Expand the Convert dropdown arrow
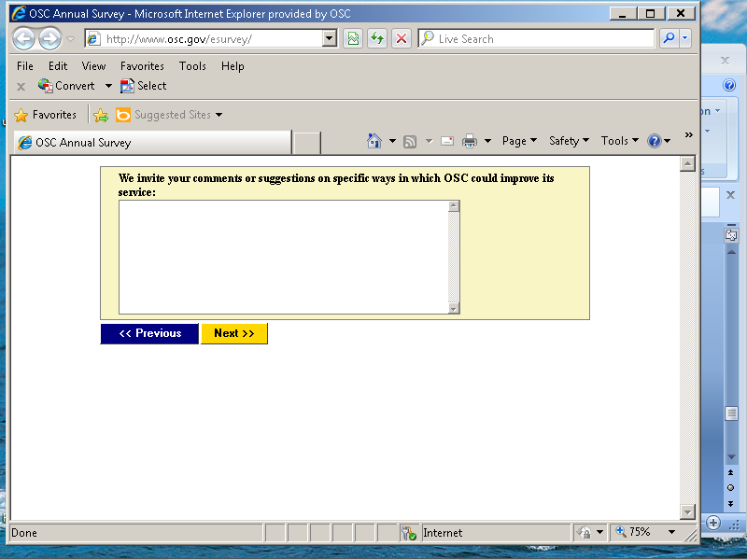The height and width of the screenshot is (560, 747). pyautogui.click(x=108, y=86)
